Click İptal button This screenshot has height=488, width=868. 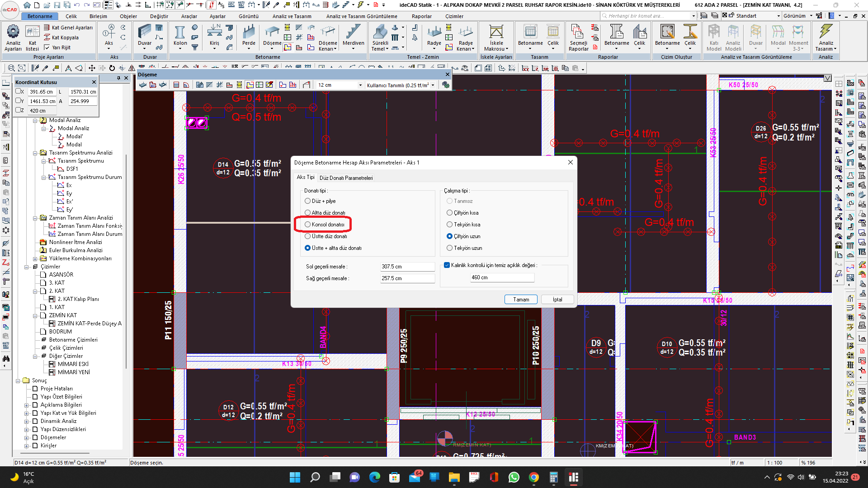[x=557, y=300]
